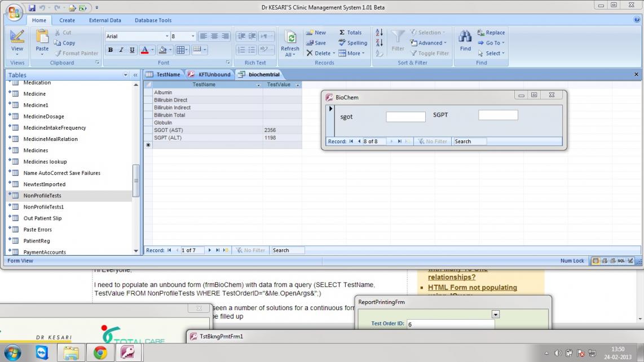Click the sgot input field in BioChem
This screenshot has width=644, height=362.
click(x=405, y=117)
